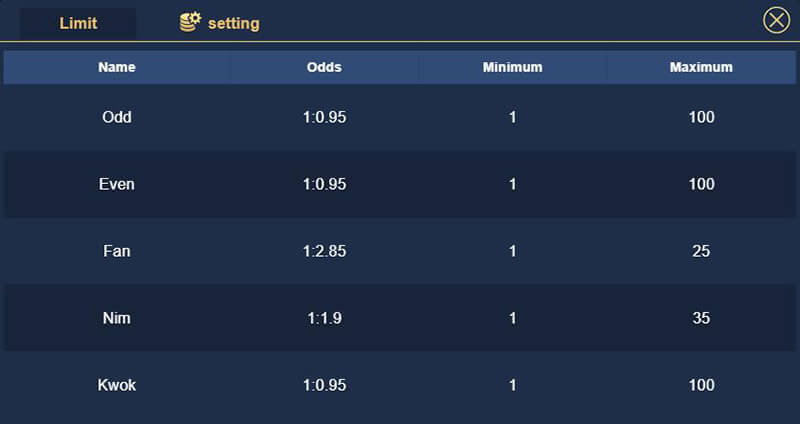800x424 pixels.
Task: Click the Odd maximum value 100
Action: point(701,117)
